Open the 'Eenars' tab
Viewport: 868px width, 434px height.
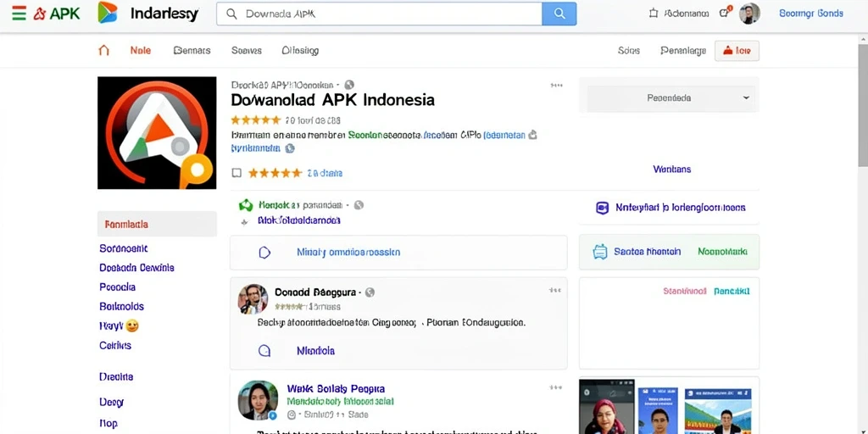tap(192, 50)
